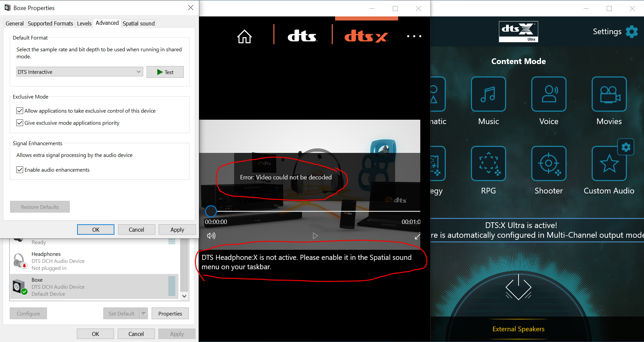Click the Boxe Properties window icon

(x=7, y=7)
